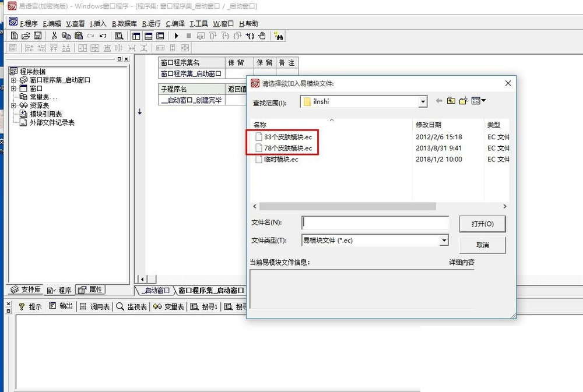Click the Save floppy disk icon

tap(37, 36)
